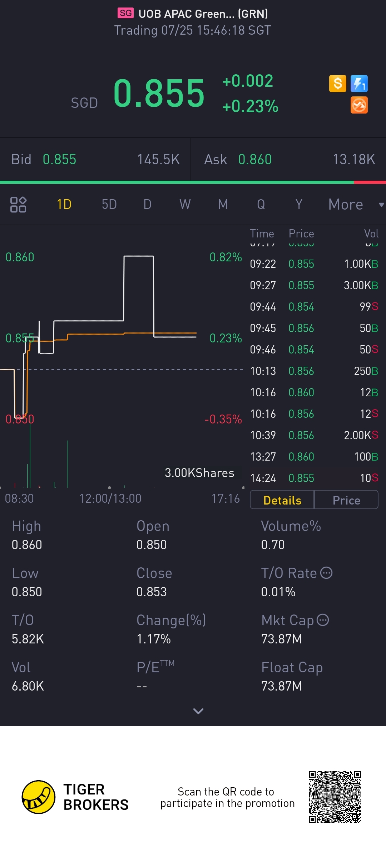The image size is (386, 868).
Task: Tap the Low stat value
Action: 27,592
